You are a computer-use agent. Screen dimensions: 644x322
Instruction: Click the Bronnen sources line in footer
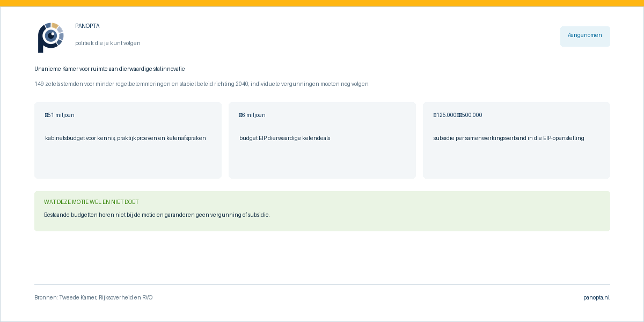pyautogui.click(x=93, y=297)
